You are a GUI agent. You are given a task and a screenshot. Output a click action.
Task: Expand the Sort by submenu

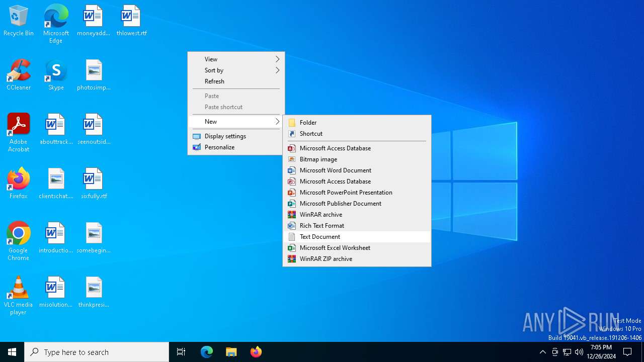(236, 70)
